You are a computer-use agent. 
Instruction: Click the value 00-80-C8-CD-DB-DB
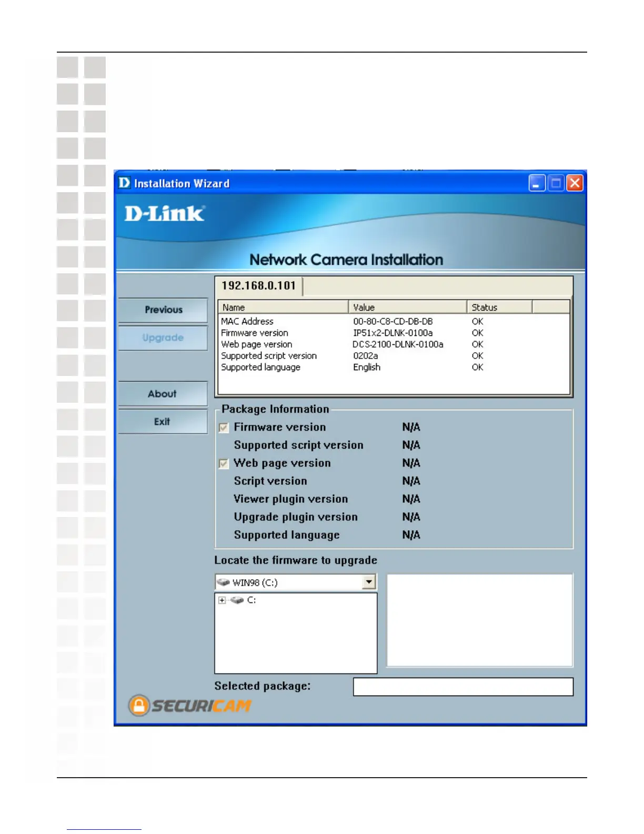[393, 321]
